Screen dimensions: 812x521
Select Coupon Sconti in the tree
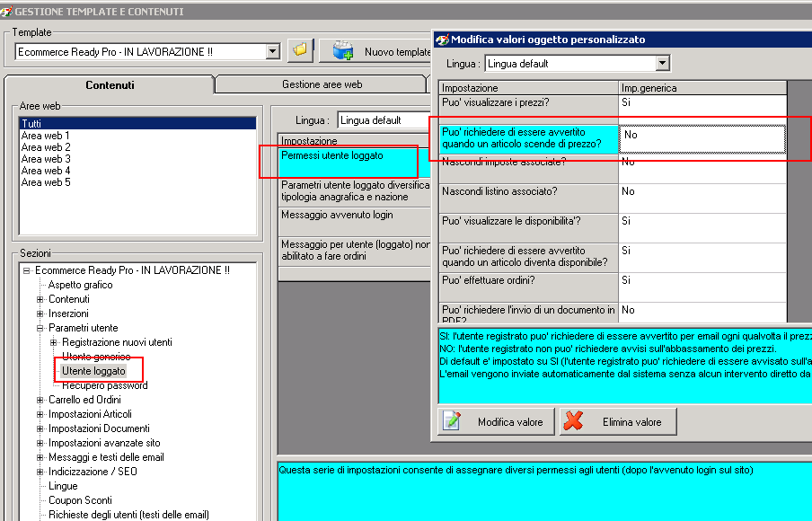point(80,500)
